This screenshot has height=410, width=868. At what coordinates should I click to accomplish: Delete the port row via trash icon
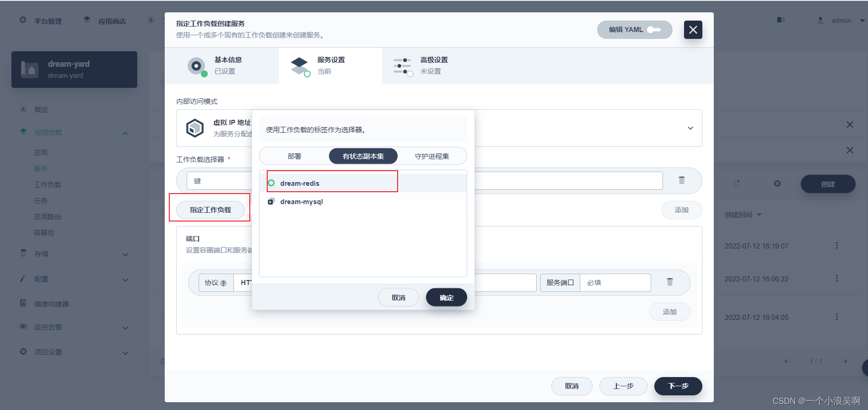pyautogui.click(x=669, y=282)
